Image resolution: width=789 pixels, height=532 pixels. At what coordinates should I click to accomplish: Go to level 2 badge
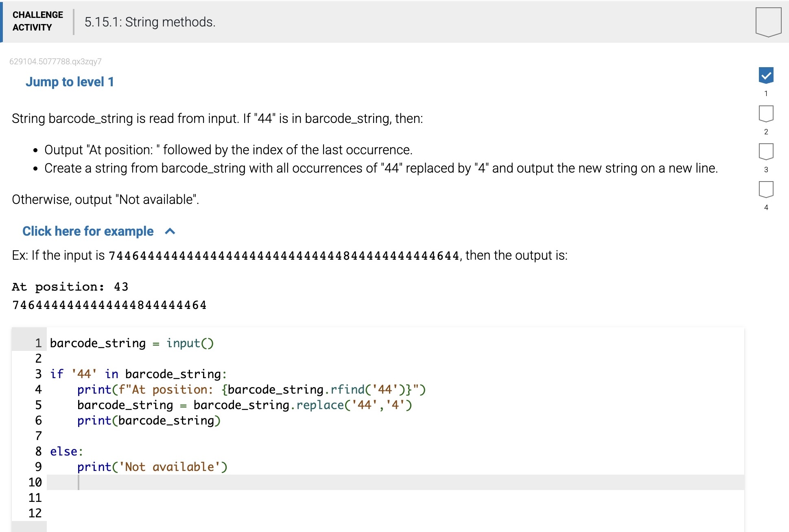point(766,114)
